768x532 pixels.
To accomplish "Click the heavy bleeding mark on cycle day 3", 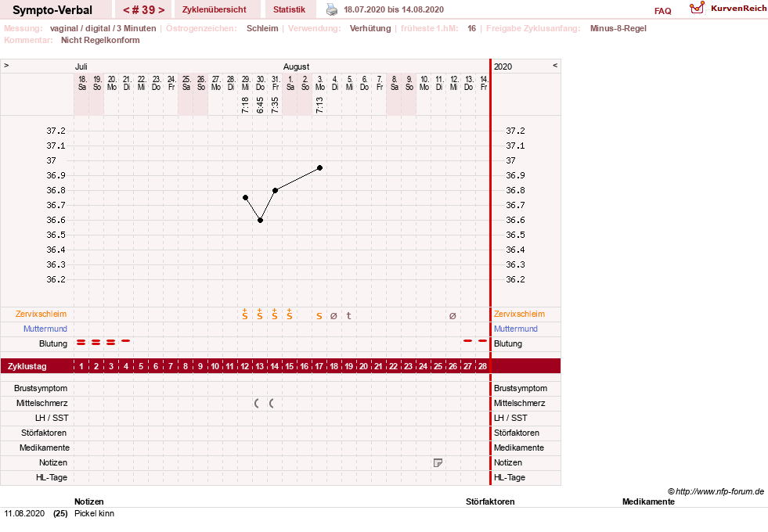I will (x=110, y=343).
